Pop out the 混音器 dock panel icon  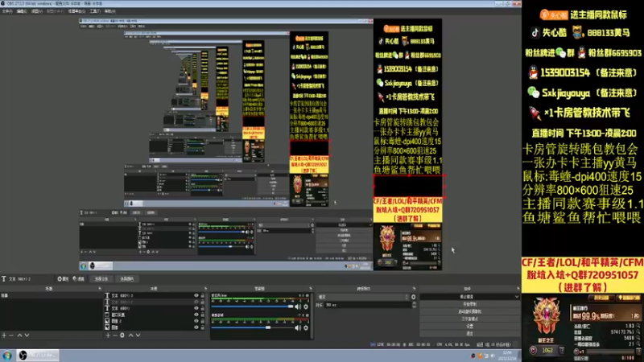[311, 289]
